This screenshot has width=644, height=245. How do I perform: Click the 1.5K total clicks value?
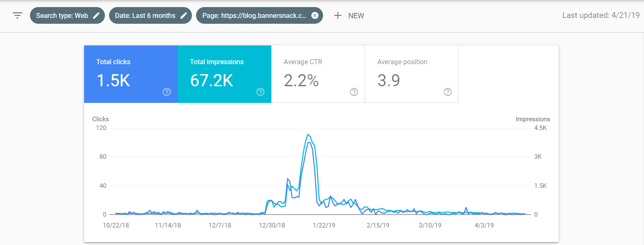point(113,80)
